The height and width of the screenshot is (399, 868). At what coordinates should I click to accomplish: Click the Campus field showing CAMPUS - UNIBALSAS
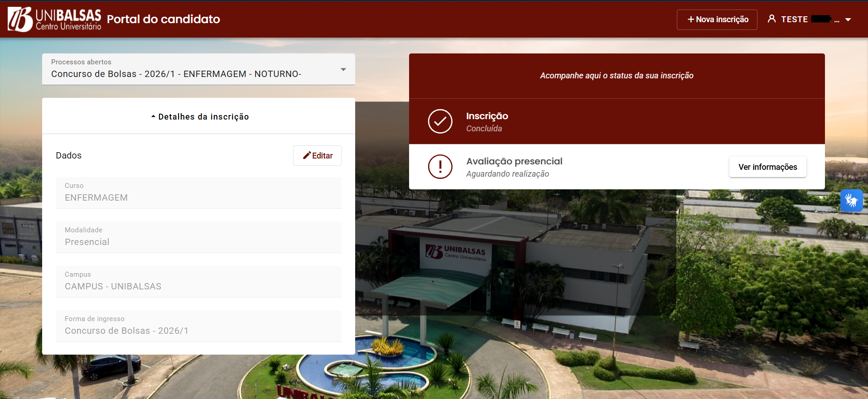pyautogui.click(x=198, y=281)
